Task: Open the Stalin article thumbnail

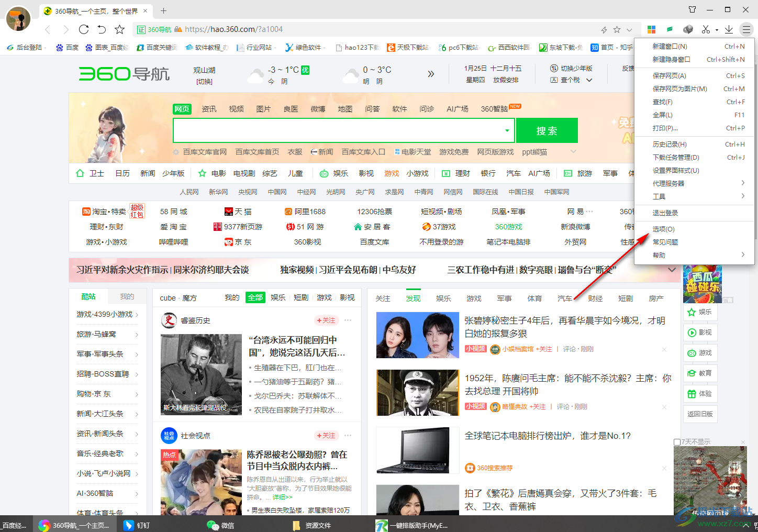Action: 201,374
